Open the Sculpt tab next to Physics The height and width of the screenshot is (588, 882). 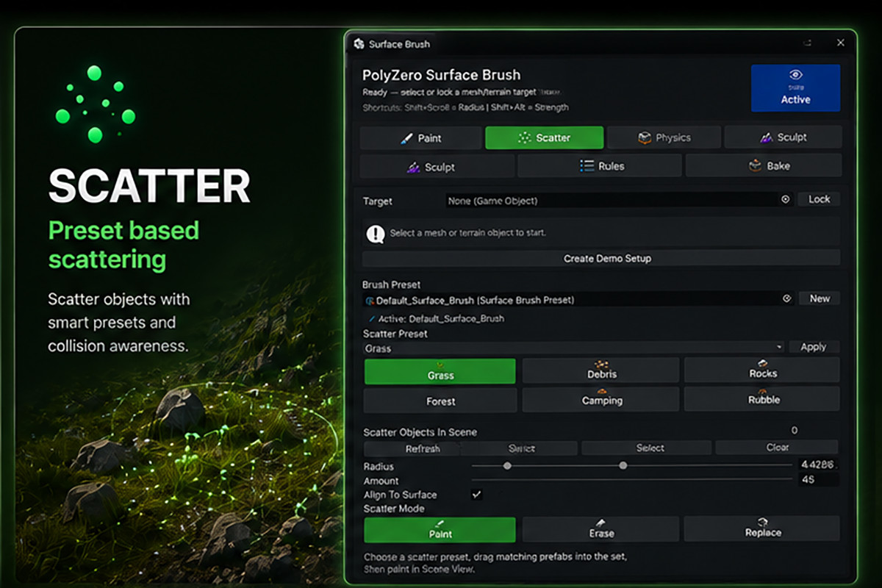783,137
